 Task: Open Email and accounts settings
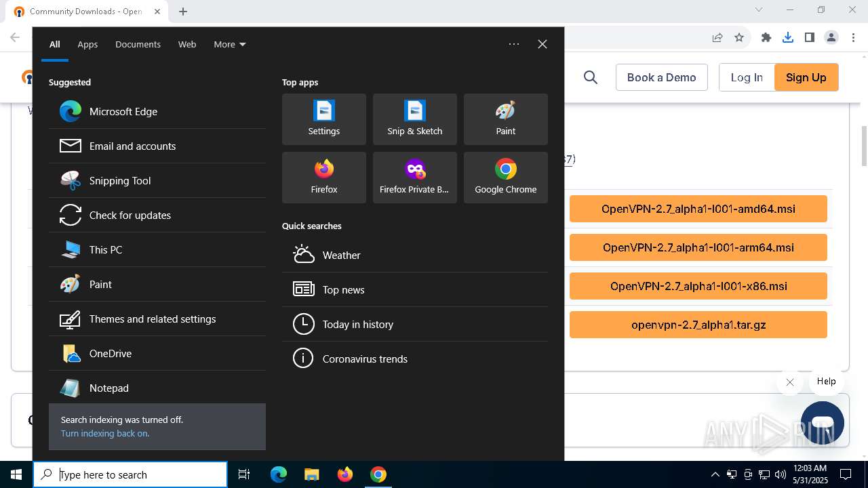tap(157, 146)
